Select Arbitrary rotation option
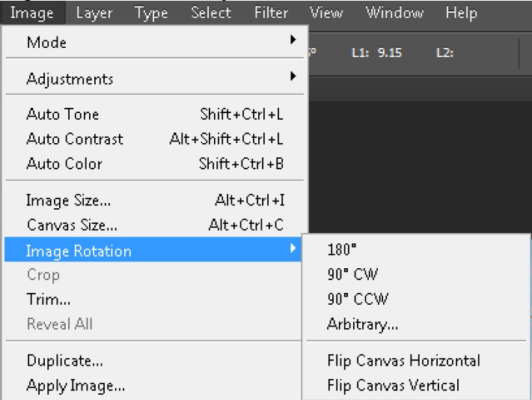 362,324
